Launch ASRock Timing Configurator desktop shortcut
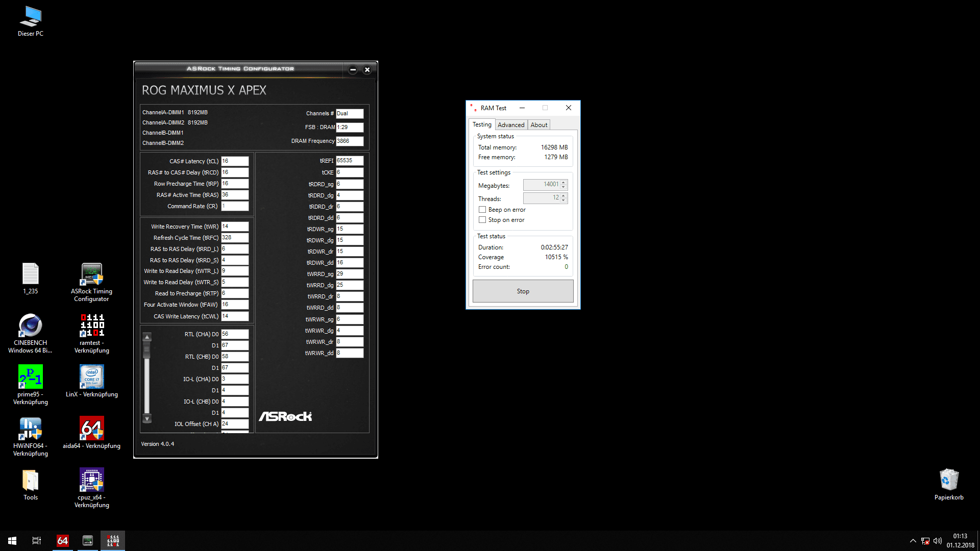The image size is (980, 551). [92, 282]
